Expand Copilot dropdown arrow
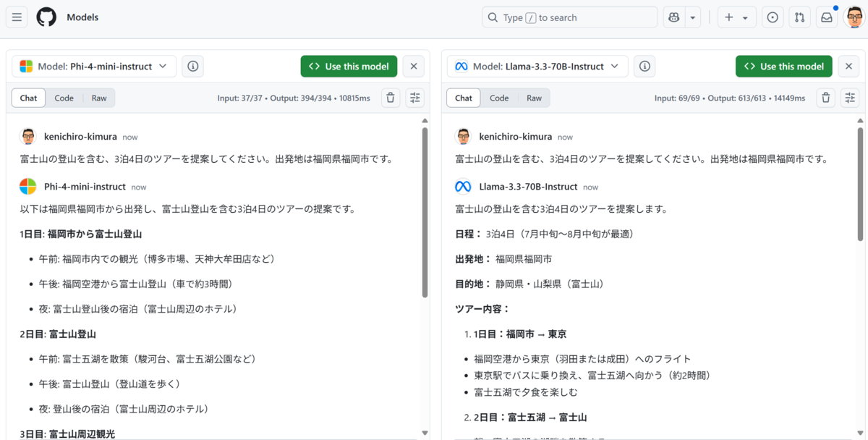 pyautogui.click(x=693, y=17)
